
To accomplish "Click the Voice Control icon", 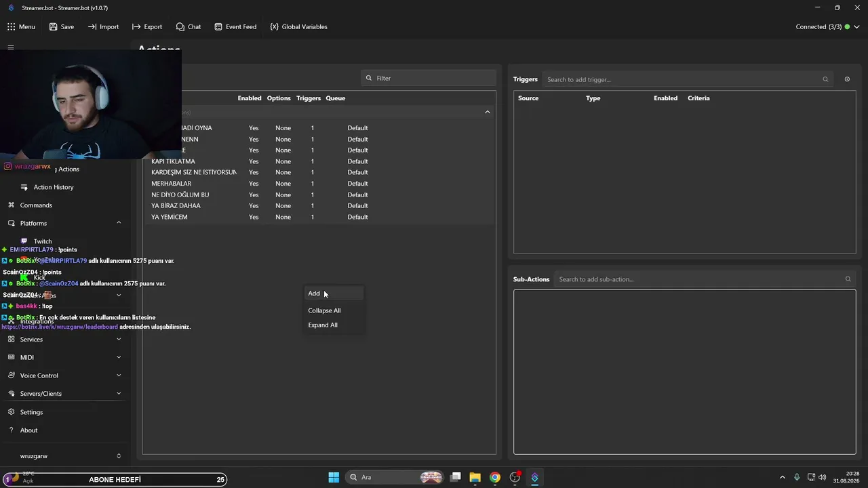I will tap(11, 375).
